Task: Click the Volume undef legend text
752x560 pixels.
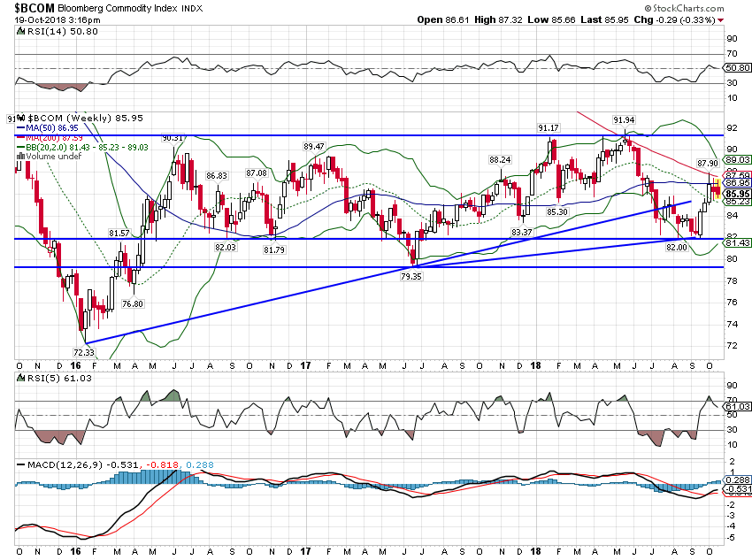Action: [54, 157]
